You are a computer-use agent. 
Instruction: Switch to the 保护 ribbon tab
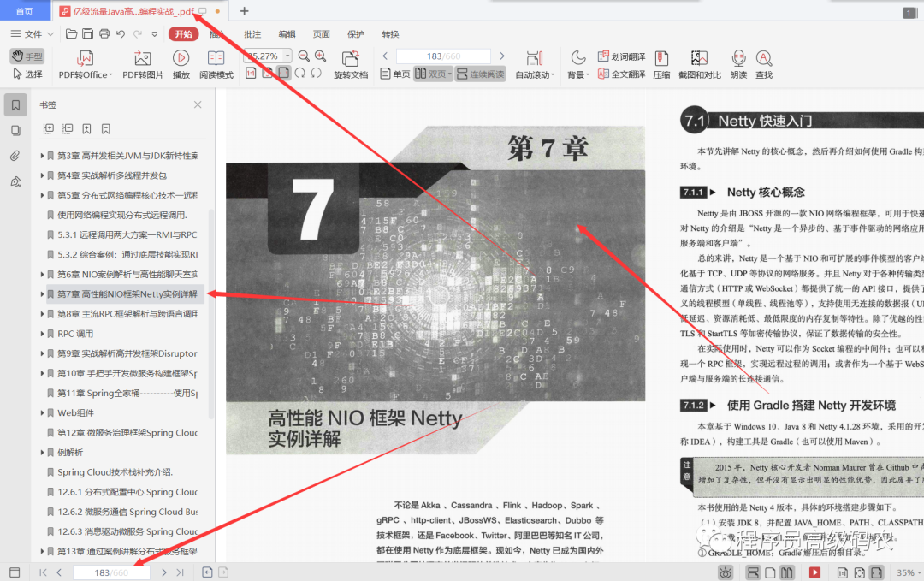tap(356, 34)
